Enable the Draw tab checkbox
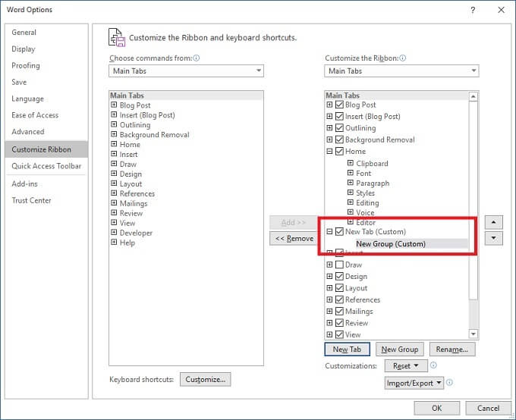 (x=339, y=265)
